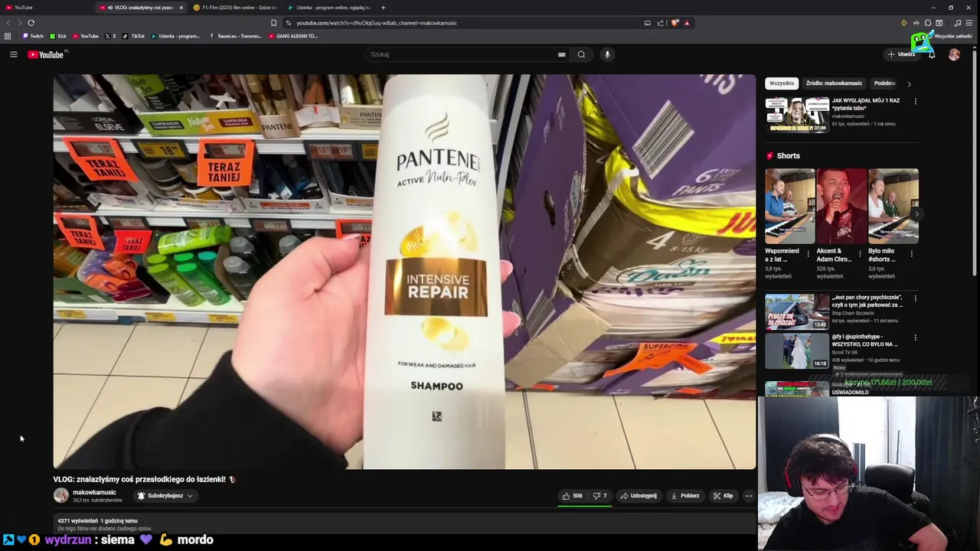The image size is (980, 551).
Task: Open 'Akcent & Adam Chro' short thumbnail
Action: (x=841, y=206)
